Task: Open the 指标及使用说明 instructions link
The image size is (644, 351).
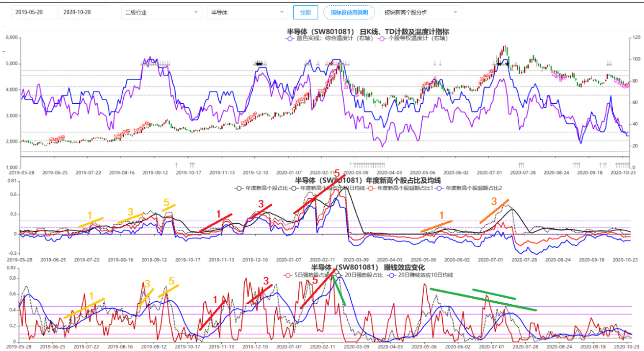Action: pyautogui.click(x=349, y=12)
